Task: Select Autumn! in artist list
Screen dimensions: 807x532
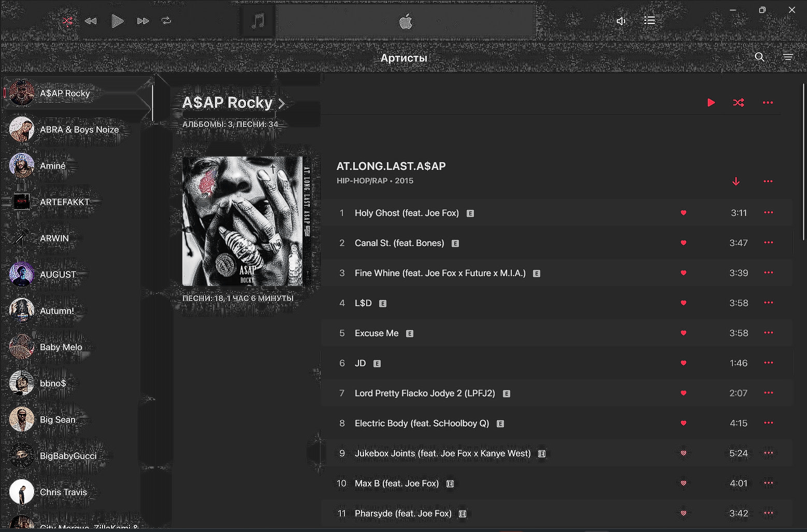Action: [77, 311]
